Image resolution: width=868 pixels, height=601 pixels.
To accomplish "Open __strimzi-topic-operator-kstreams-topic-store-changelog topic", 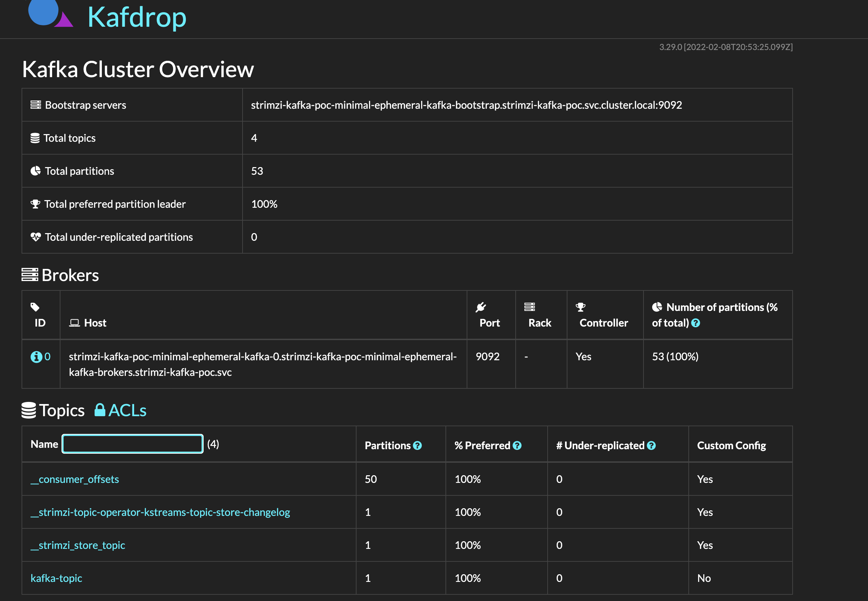I will 160,512.
